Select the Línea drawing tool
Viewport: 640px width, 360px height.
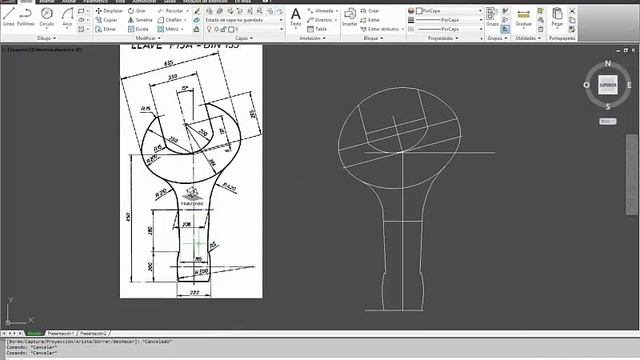pyautogui.click(x=9, y=17)
